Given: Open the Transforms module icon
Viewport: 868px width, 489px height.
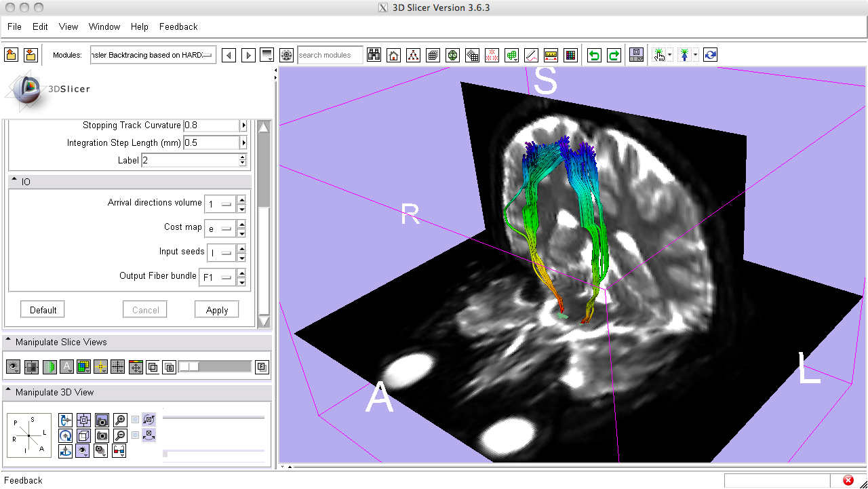Looking at the screenshot, I should [473, 55].
